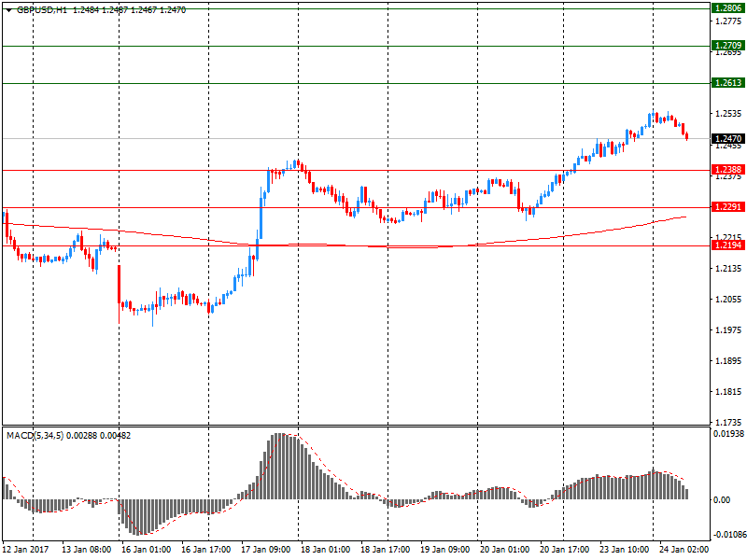Viewport: 747px width, 560px height.
Task: Select the 1.2055 price axis value
Action: pos(729,300)
